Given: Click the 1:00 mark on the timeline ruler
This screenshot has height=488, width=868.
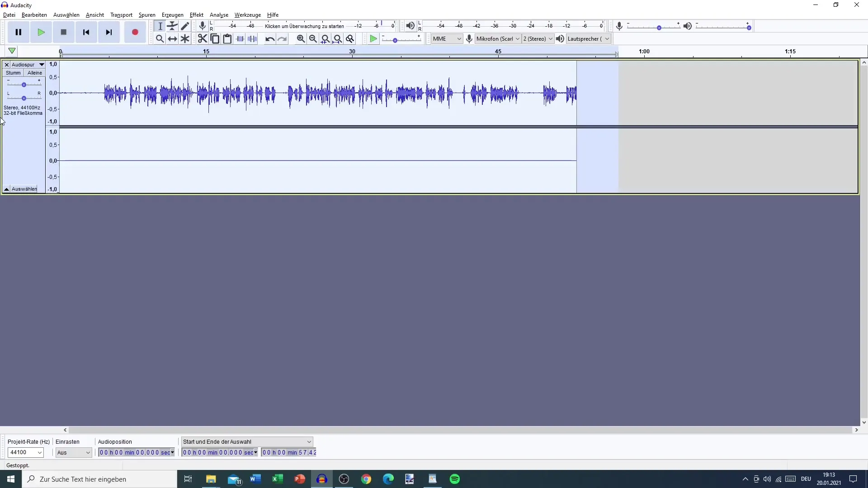Looking at the screenshot, I should click(644, 52).
